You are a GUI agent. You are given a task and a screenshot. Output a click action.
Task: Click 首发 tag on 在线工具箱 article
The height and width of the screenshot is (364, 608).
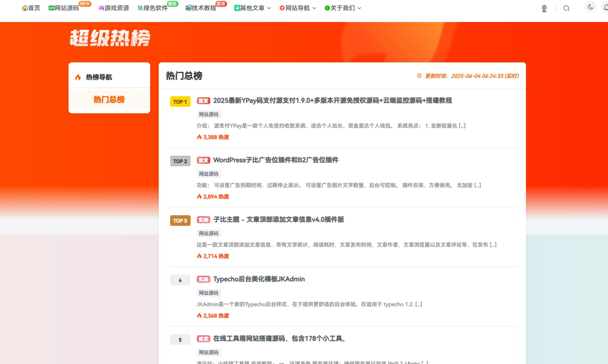pyautogui.click(x=203, y=339)
